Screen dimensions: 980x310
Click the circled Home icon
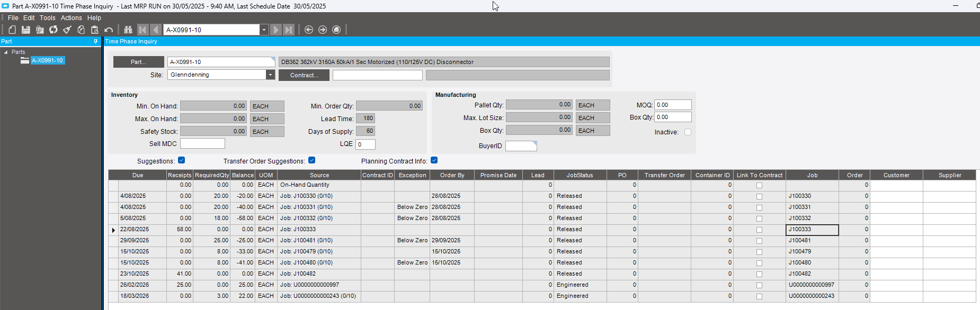[x=336, y=30]
